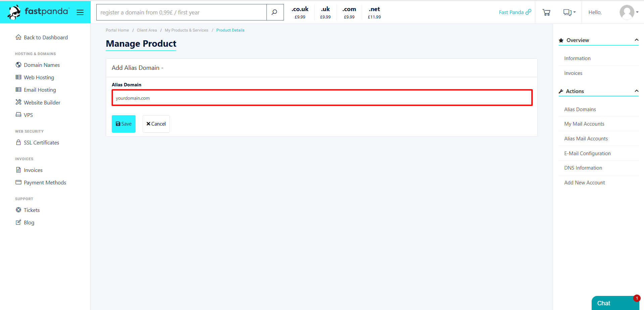
Task: Click the fastpanda logo
Action: (x=38, y=12)
